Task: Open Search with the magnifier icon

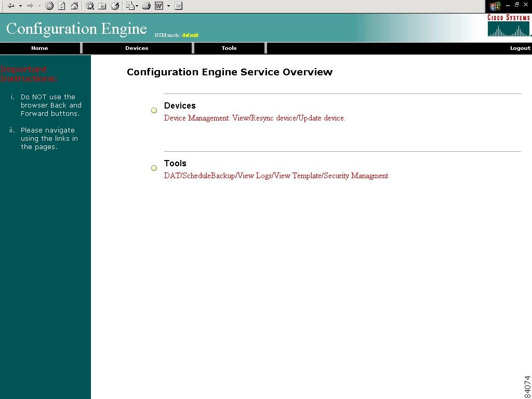Action: [x=90, y=6]
